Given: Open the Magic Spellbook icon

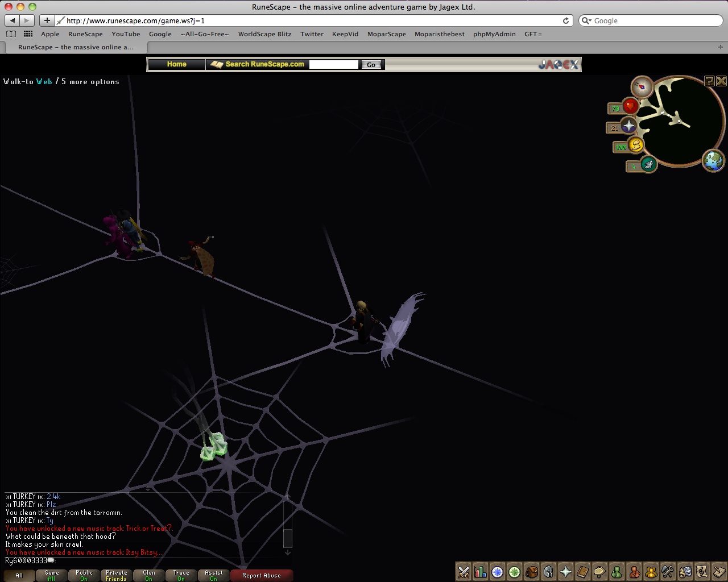Looking at the screenshot, I should [583, 572].
